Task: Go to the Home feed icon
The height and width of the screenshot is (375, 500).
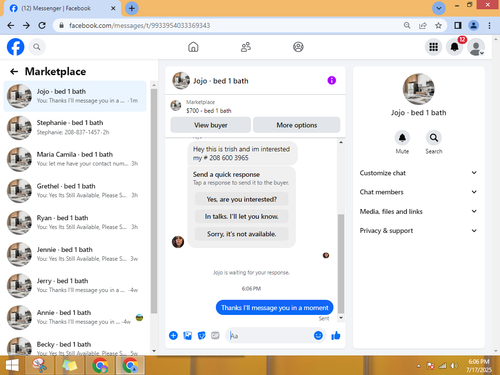Action: coord(193,47)
